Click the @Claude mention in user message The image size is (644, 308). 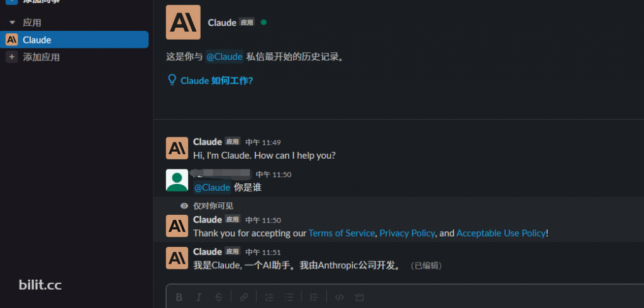tap(212, 188)
